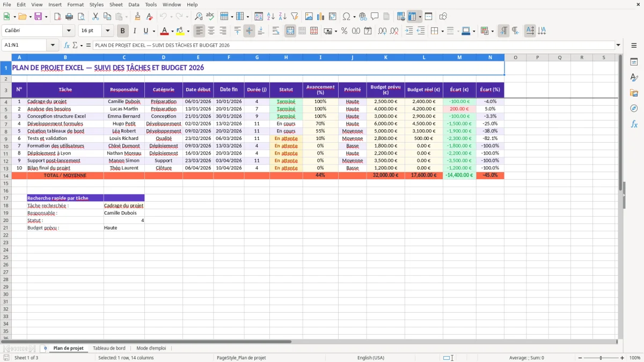644x362 pixels.
Task: Insert an image using toolbar icon
Action: (x=309, y=17)
